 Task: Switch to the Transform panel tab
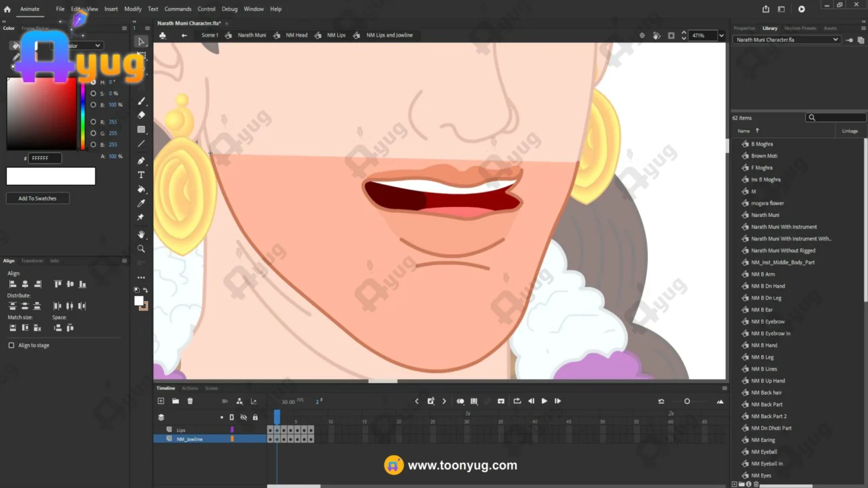click(x=32, y=261)
